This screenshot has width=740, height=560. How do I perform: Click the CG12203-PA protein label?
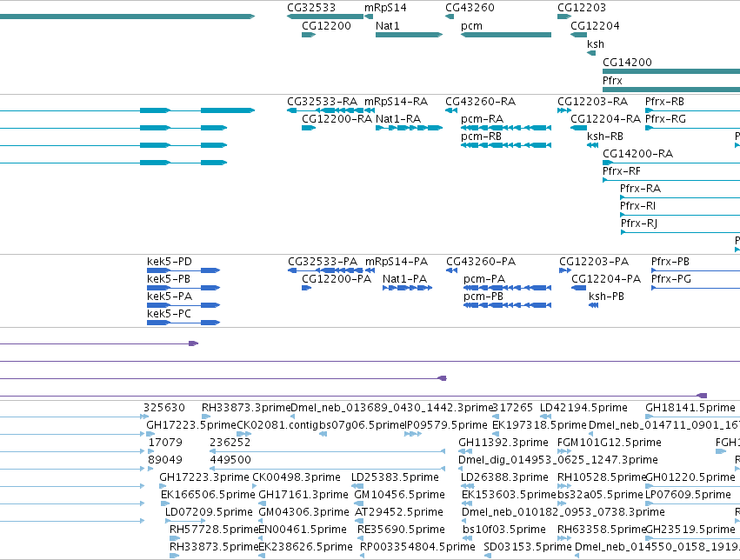594,262
